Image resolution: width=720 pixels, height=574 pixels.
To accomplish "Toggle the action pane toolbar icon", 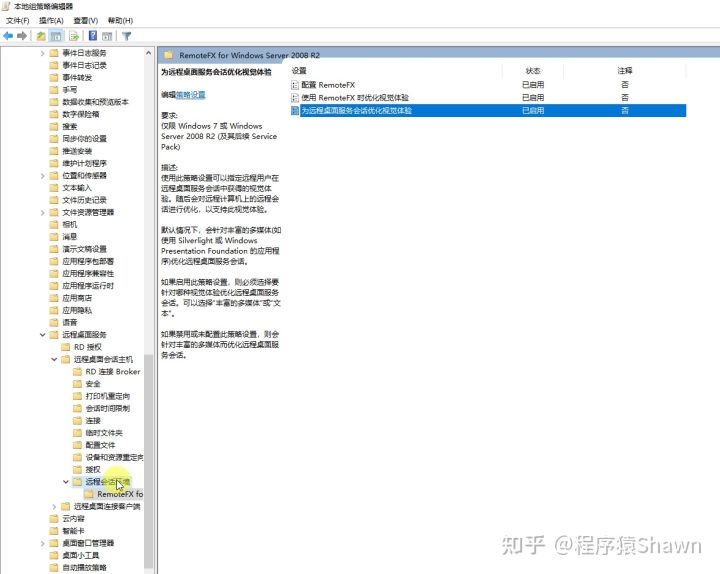I will pyautogui.click(x=107, y=36).
